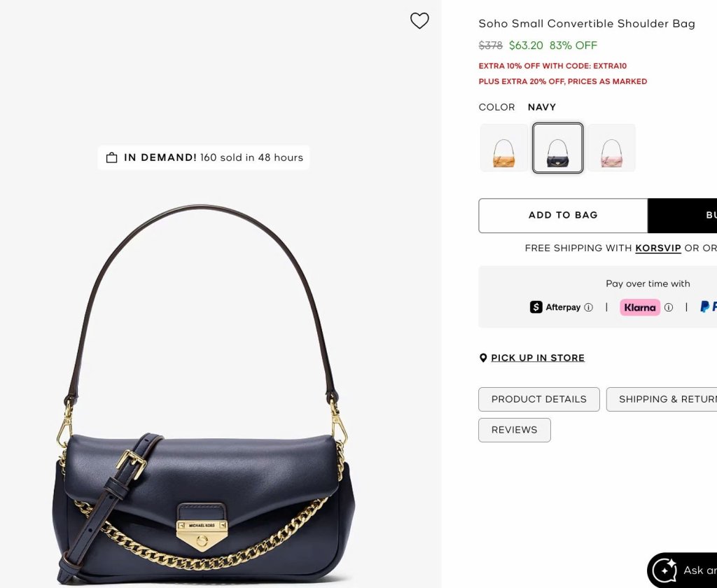Open the Shipping & Returns tab

coord(662,399)
